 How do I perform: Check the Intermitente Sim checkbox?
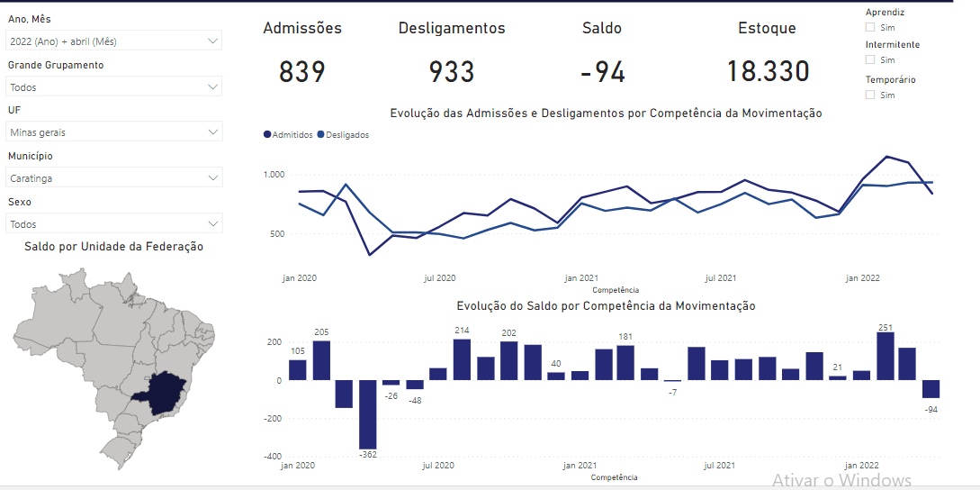click(x=869, y=59)
